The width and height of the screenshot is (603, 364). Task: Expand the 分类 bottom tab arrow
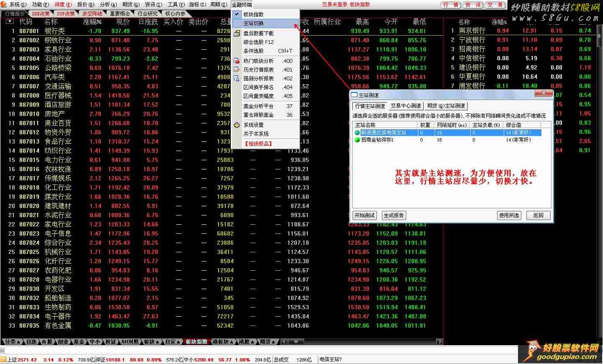click(18, 342)
